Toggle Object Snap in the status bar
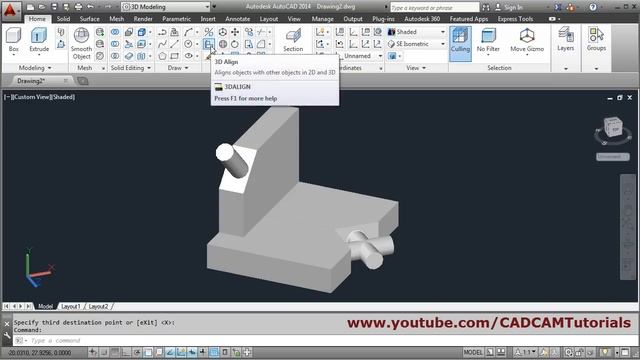 [148, 352]
